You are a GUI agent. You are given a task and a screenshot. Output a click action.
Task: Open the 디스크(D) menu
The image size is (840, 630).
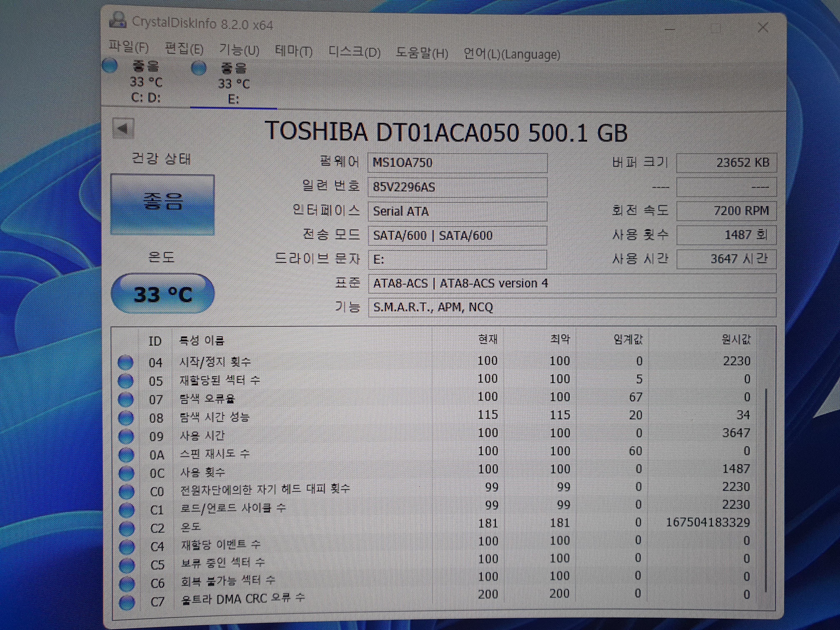(x=354, y=52)
